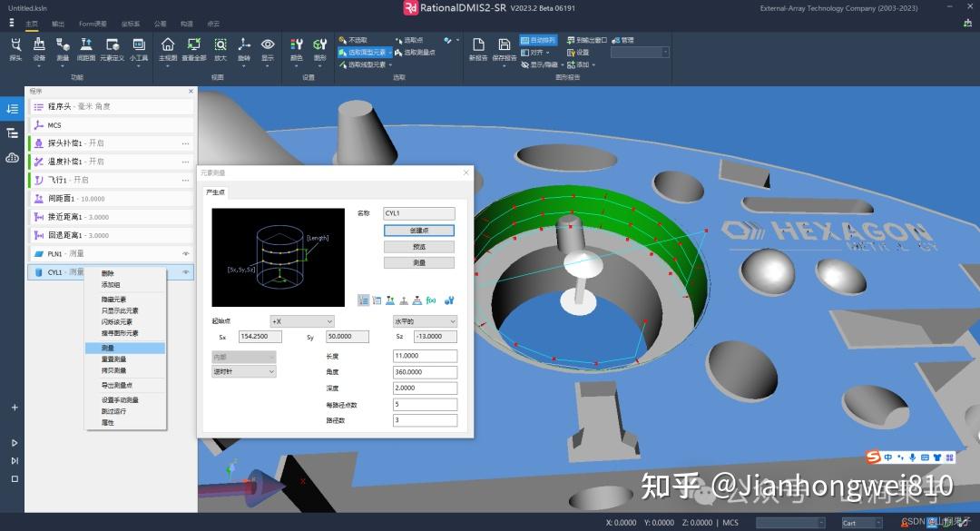Select the 选取点 pick point tool

click(x=409, y=40)
